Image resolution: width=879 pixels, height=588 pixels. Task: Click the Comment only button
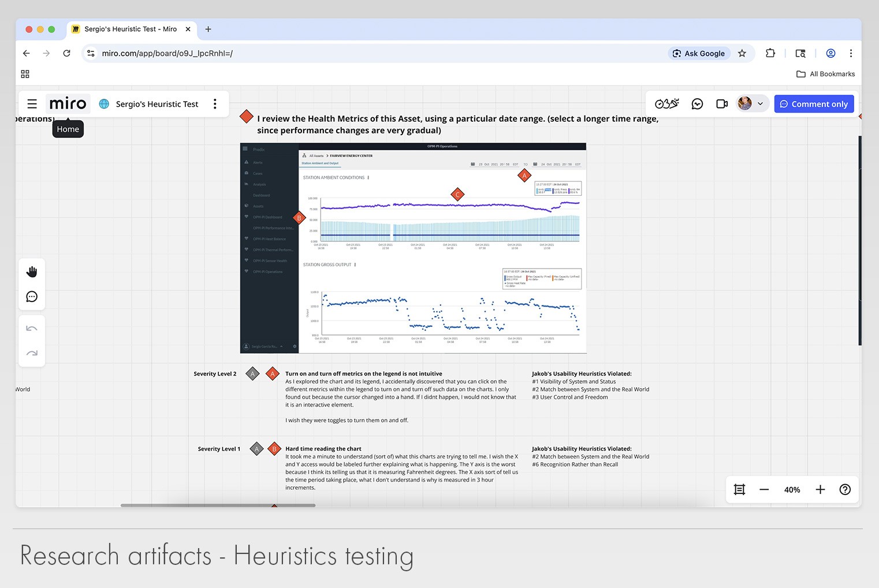point(814,104)
